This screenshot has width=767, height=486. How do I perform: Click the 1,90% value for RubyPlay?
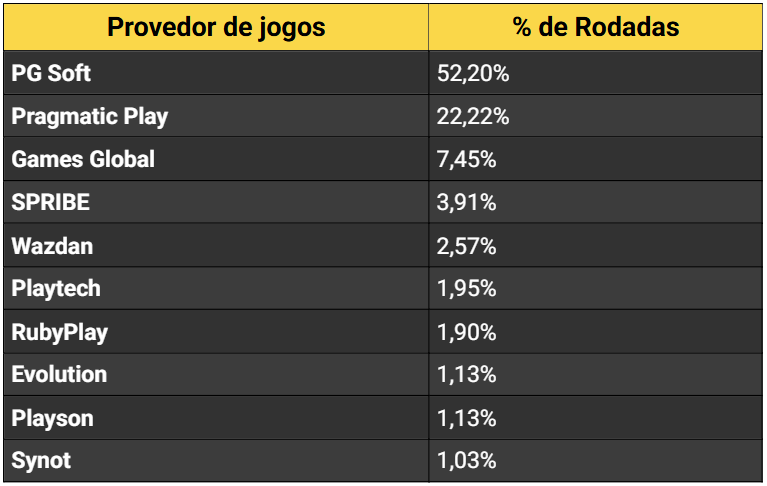pos(467,332)
